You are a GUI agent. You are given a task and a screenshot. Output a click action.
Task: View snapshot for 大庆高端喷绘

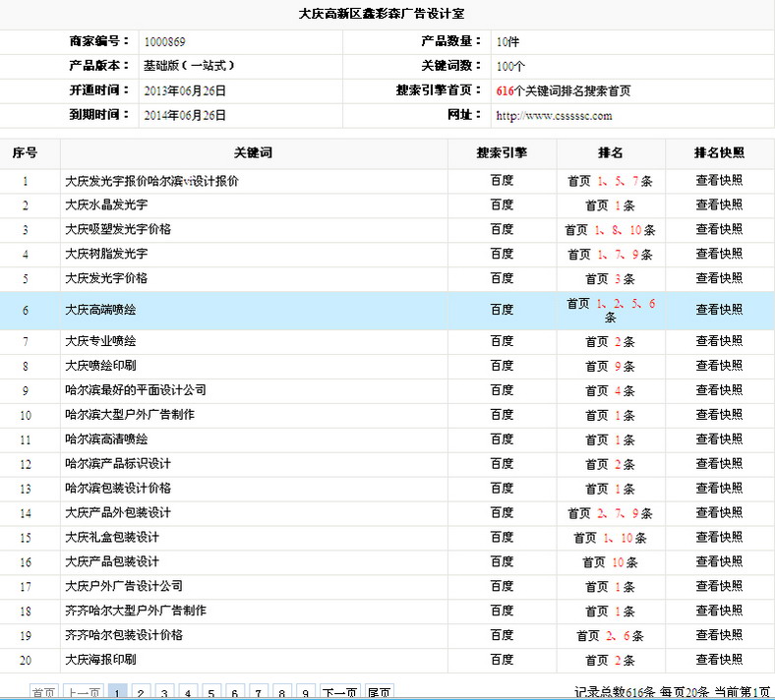[719, 310]
